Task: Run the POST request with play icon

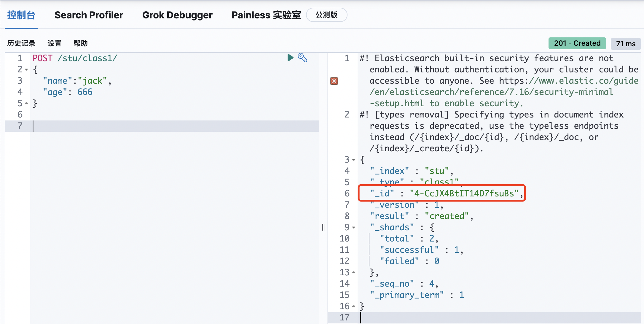Action: [x=290, y=58]
